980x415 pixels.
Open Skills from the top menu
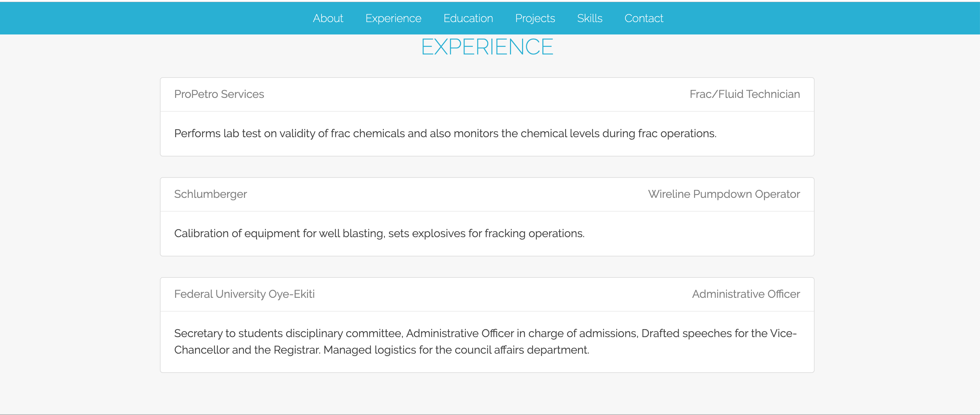click(589, 18)
